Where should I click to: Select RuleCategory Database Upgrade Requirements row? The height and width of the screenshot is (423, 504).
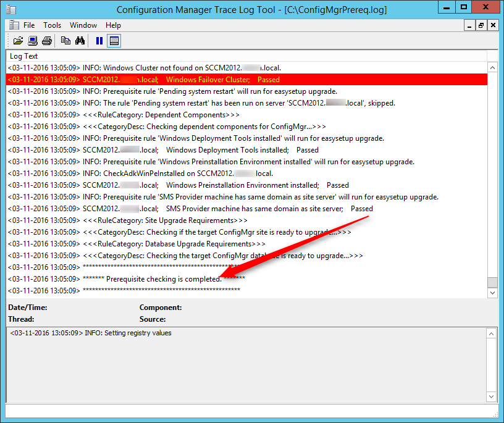click(x=246, y=244)
